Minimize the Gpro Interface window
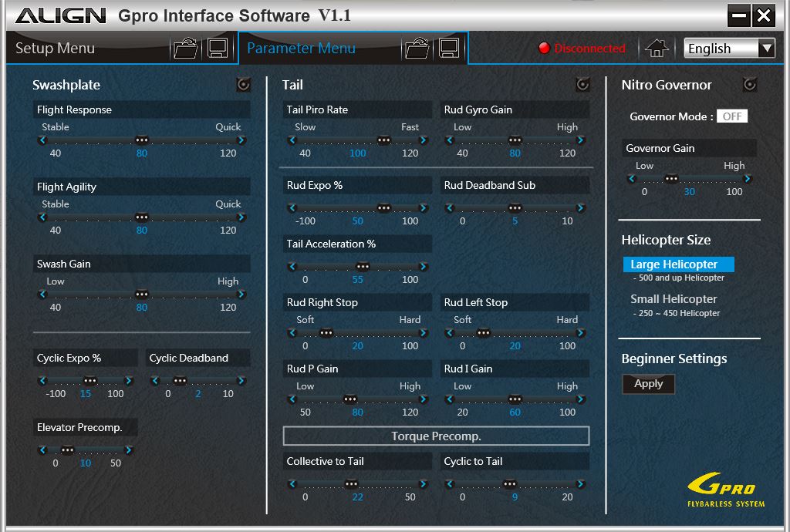This screenshot has height=532, width=790. tap(739, 16)
